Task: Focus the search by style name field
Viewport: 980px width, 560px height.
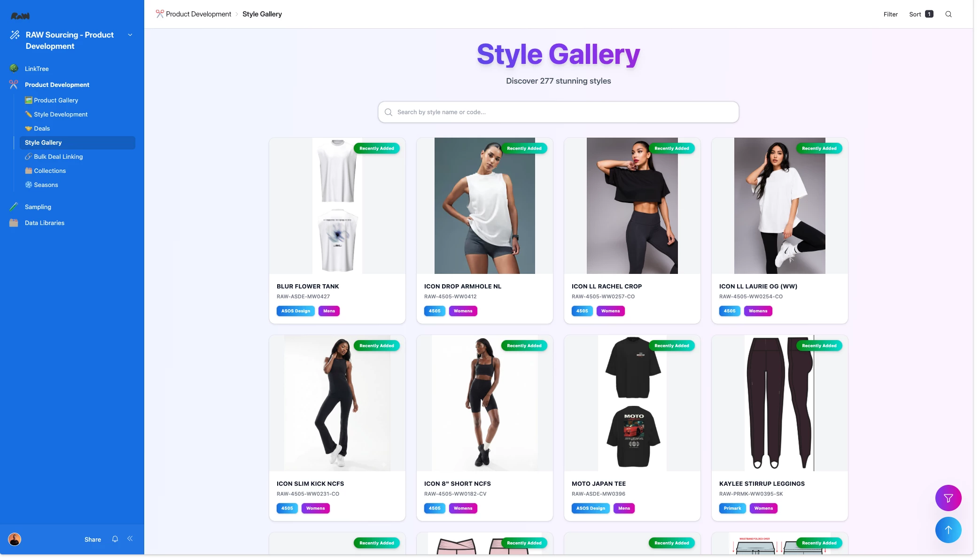Action: (558, 112)
